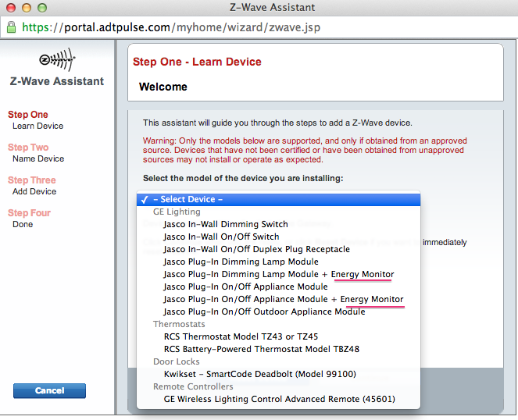This screenshot has width=518, height=420.
Task: Click the red Warning paragraph text
Action: pyautogui.click(x=305, y=150)
